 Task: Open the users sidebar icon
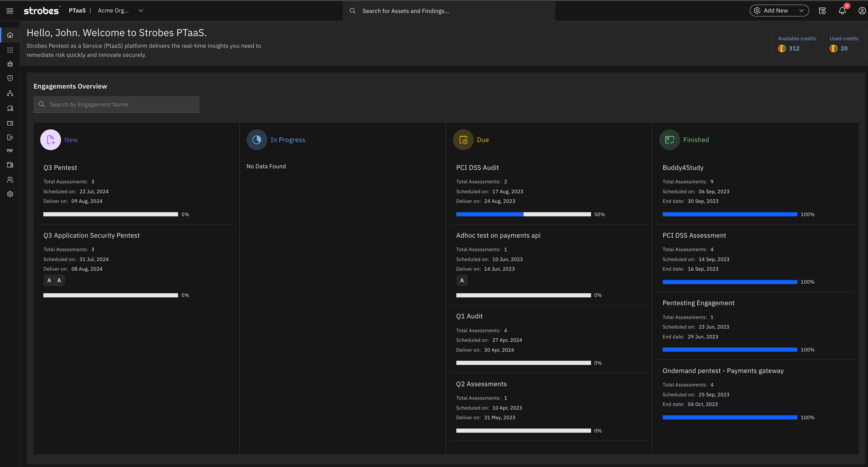10,180
